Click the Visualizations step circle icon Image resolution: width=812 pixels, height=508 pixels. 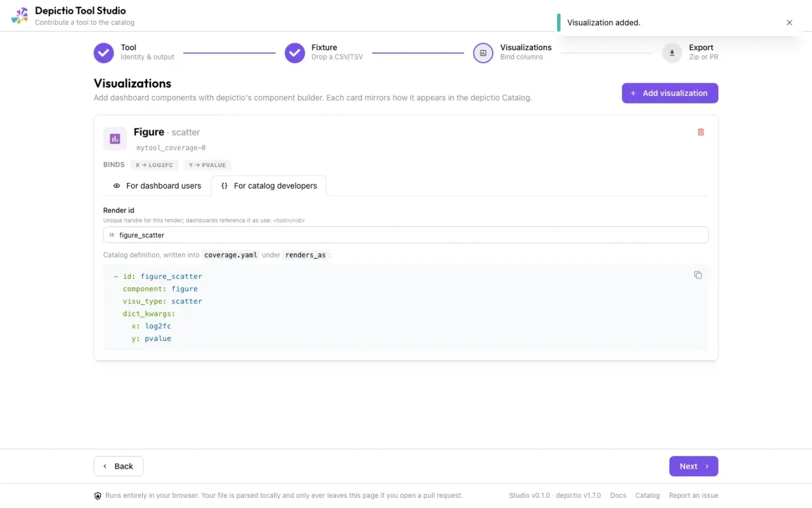[483, 53]
